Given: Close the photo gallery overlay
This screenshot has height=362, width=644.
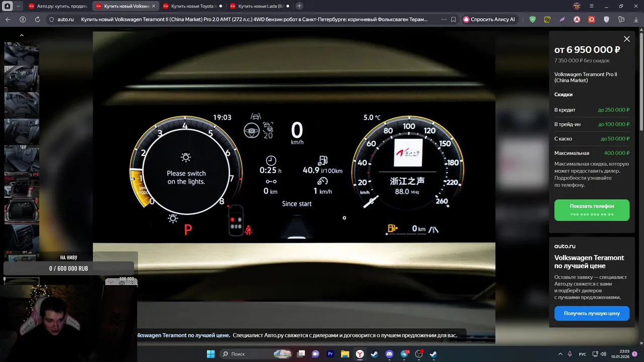Looking at the screenshot, I should pos(626,39).
